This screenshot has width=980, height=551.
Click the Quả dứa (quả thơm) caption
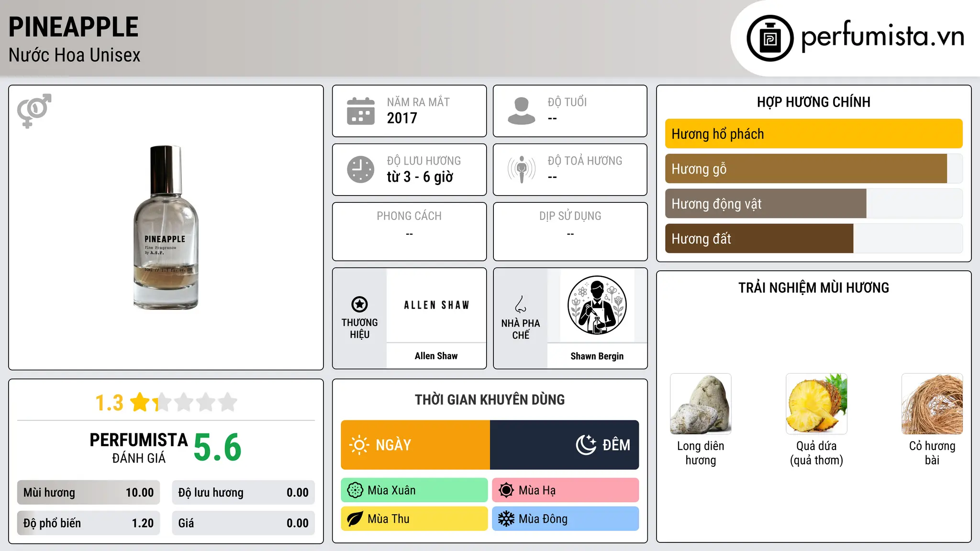point(816,453)
